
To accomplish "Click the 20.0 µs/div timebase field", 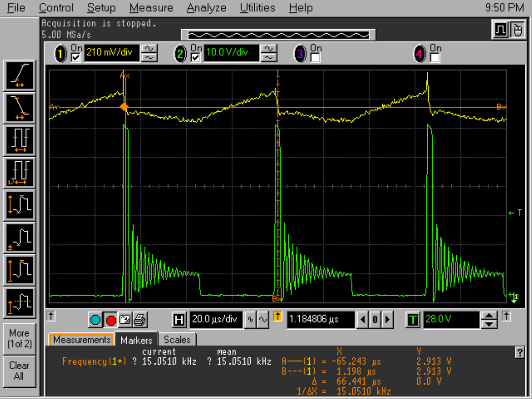I will [x=216, y=320].
